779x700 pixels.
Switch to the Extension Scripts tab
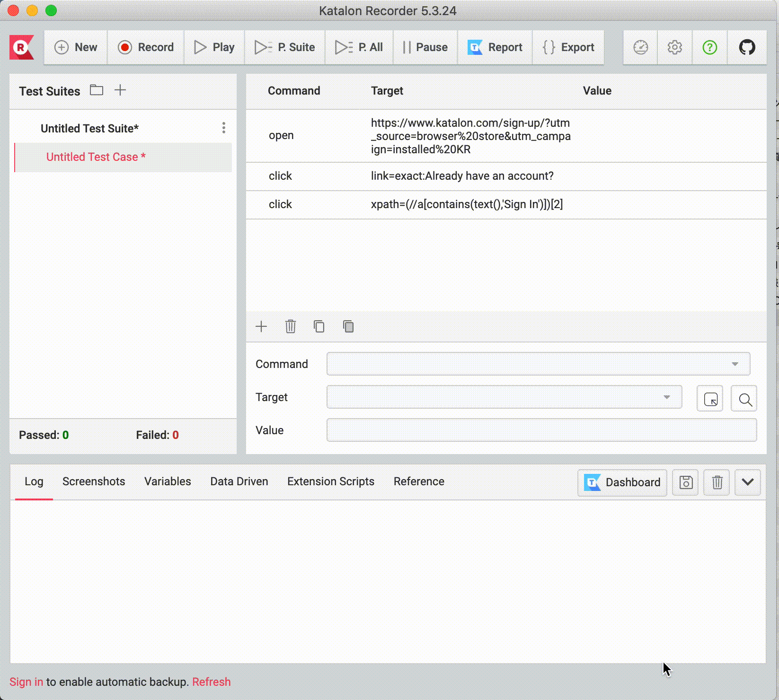[x=331, y=481]
